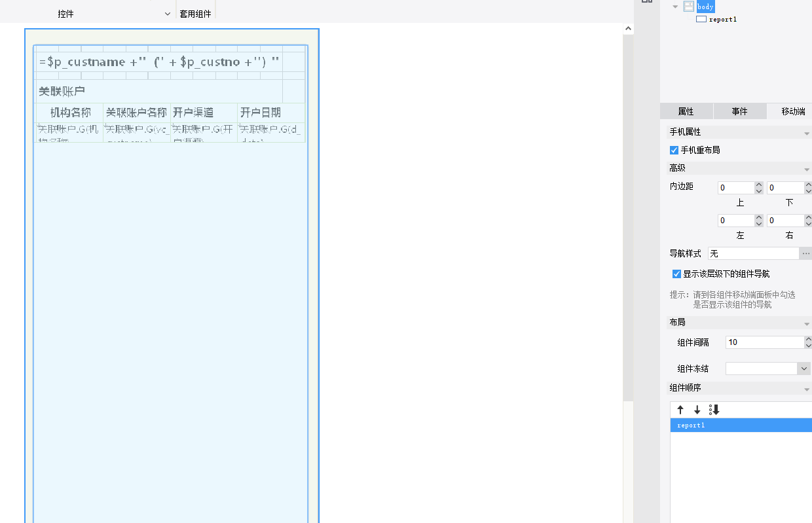Increase the top padding (上) value

tap(759, 185)
